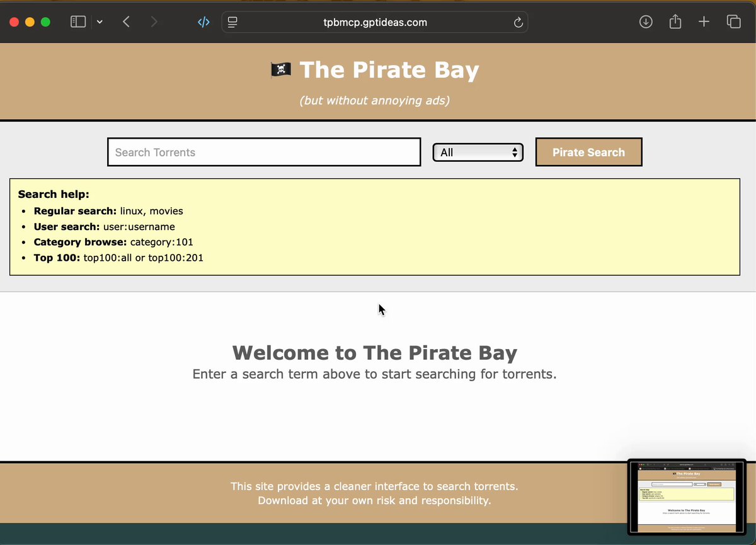Go forward to the next page
The height and width of the screenshot is (545, 756).
tap(154, 22)
